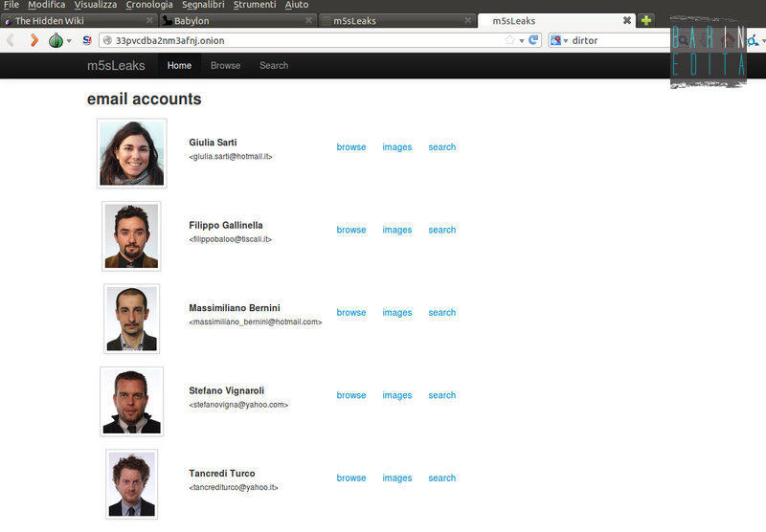Image resolution: width=766 pixels, height=532 pixels.
Task: Close The Hidden Wiki tab
Action: pos(149,20)
